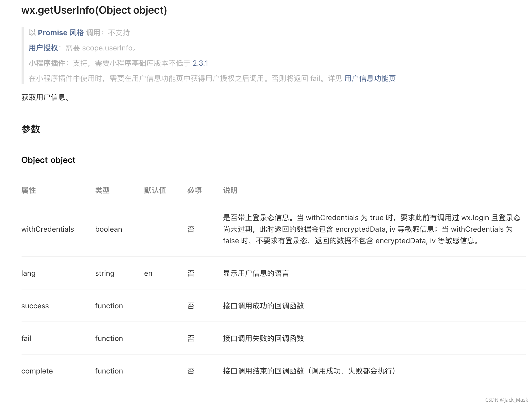Select the success callback row
This screenshot has width=532, height=405.
[x=35, y=306]
